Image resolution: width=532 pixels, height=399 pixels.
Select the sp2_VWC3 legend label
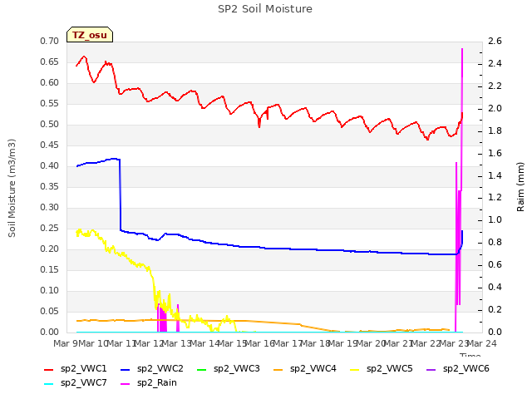[x=236, y=369]
